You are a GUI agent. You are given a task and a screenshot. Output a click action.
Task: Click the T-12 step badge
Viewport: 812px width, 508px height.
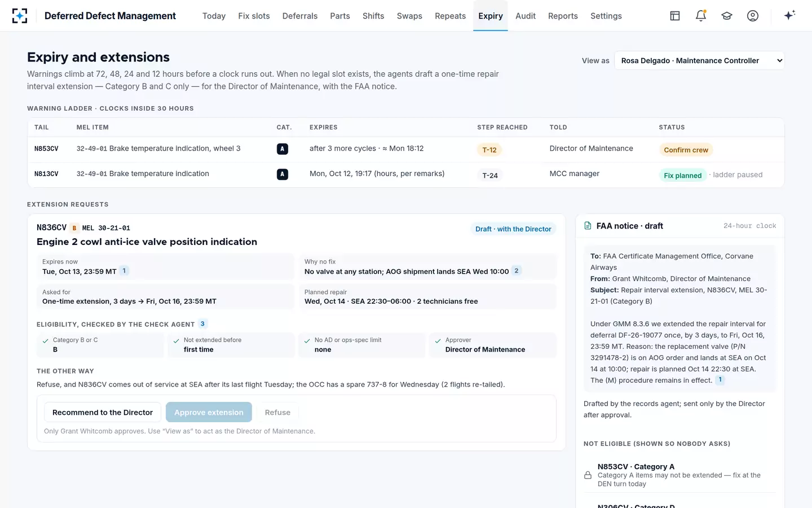(489, 150)
